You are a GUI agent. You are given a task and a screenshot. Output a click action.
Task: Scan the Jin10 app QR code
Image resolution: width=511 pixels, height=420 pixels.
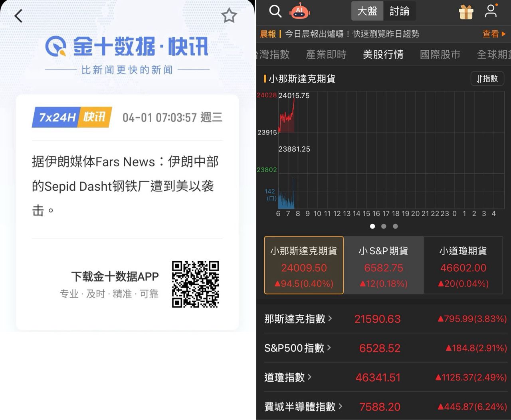[x=195, y=284]
